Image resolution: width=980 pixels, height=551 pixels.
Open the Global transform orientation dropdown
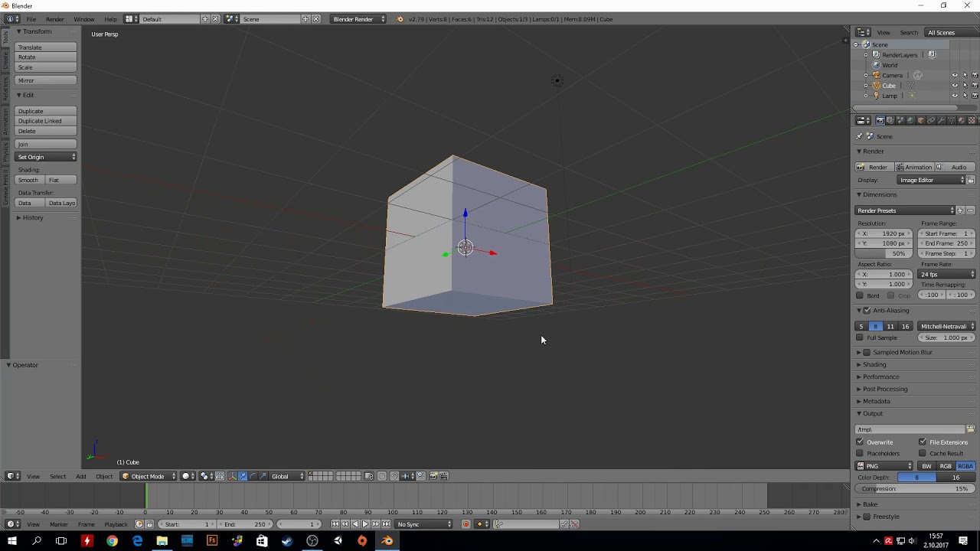coord(288,476)
